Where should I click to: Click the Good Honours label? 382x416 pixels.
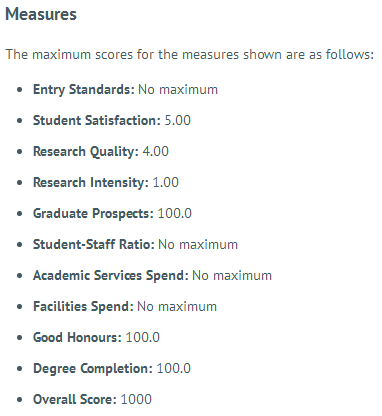[77, 337]
